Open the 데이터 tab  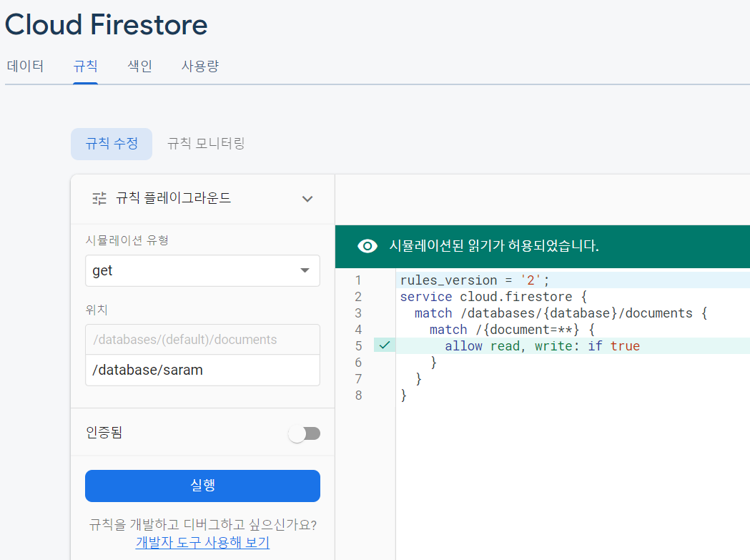25,66
